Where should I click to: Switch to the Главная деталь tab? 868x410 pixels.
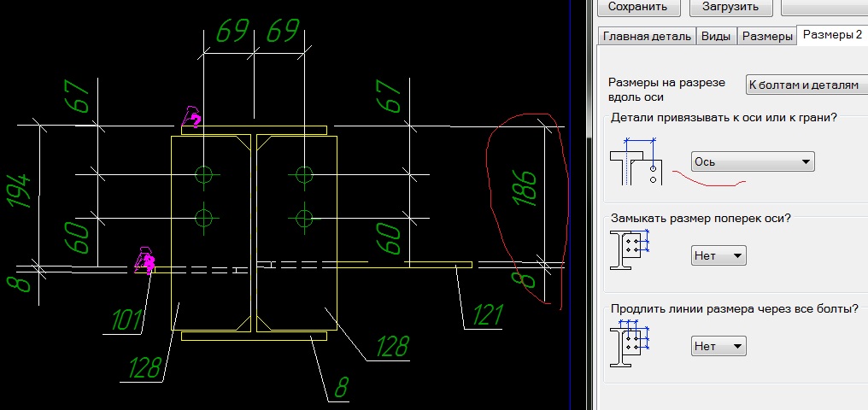647,36
